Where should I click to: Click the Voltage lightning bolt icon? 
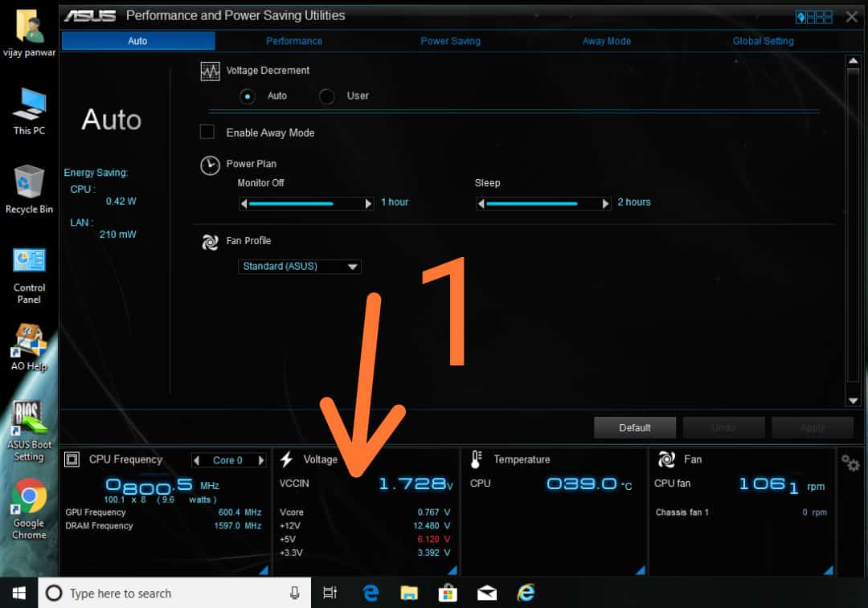[x=286, y=459]
